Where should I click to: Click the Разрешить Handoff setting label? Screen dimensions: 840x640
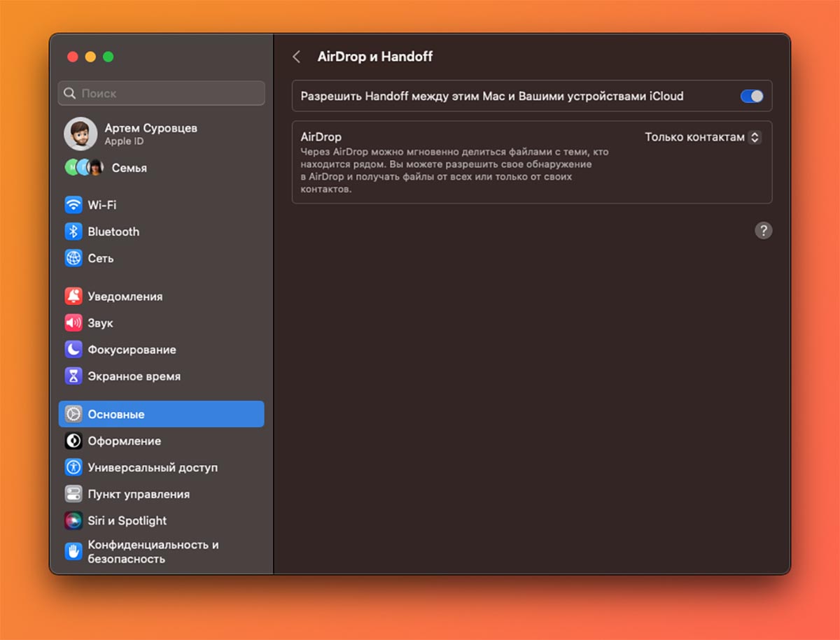492,96
